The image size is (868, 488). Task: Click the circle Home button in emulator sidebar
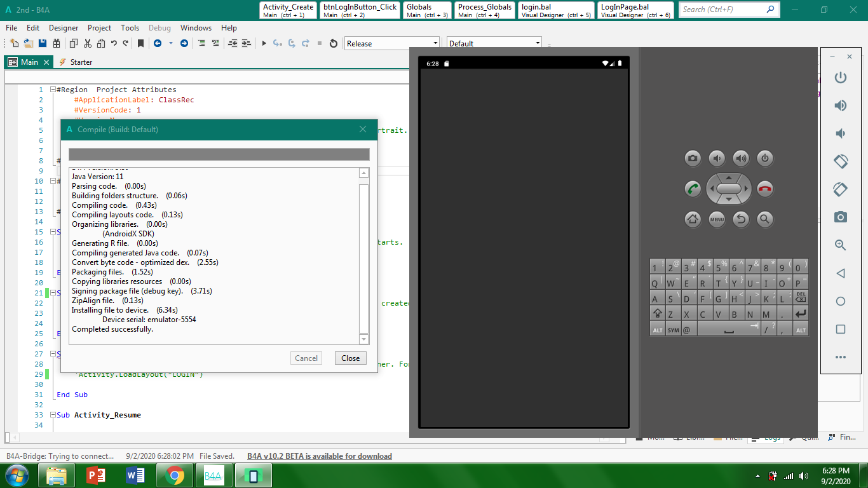(841, 301)
